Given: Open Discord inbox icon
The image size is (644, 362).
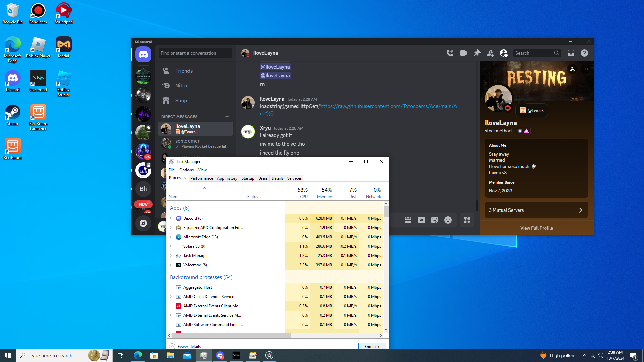Looking at the screenshot, I should click(571, 53).
